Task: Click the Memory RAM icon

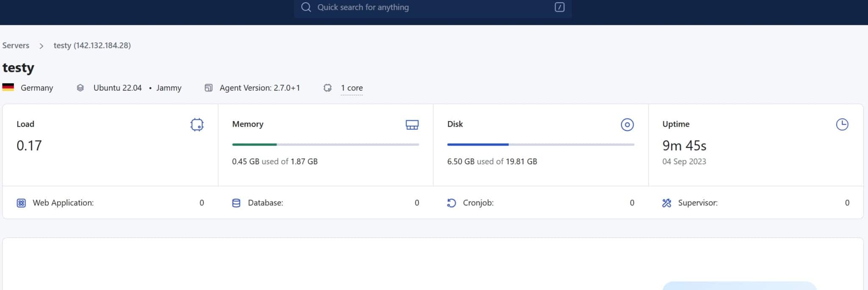Action: (412, 124)
